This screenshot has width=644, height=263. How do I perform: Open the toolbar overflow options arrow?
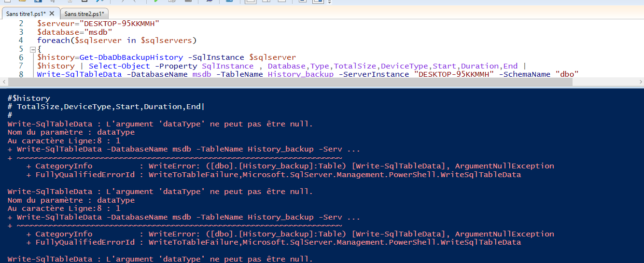click(330, 2)
